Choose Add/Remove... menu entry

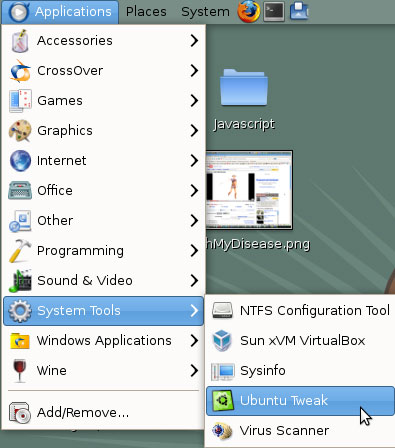(103, 413)
